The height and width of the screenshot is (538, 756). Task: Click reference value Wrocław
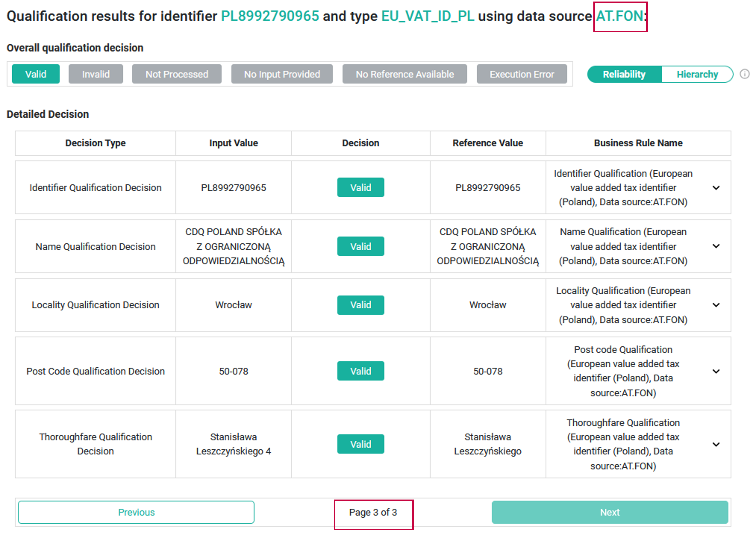[x=488, y=305]
